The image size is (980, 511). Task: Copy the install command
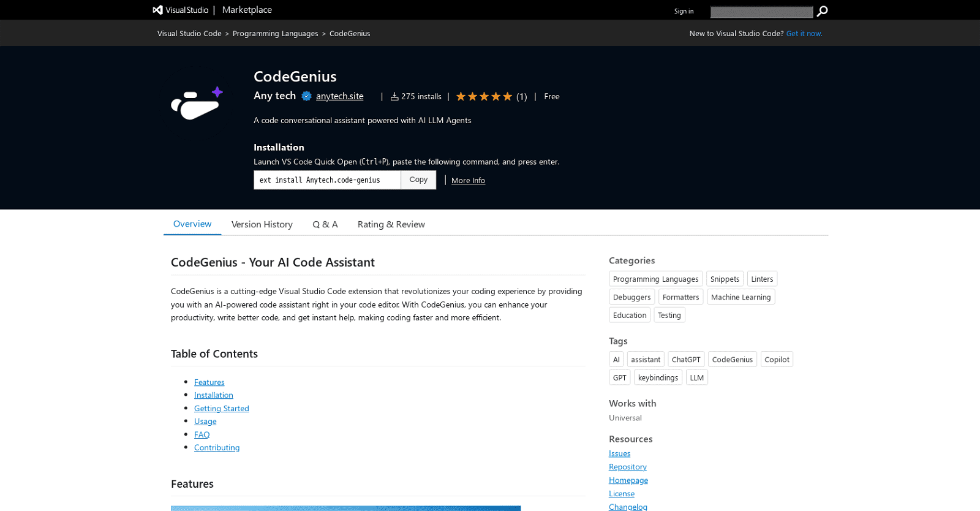(418, 180)
